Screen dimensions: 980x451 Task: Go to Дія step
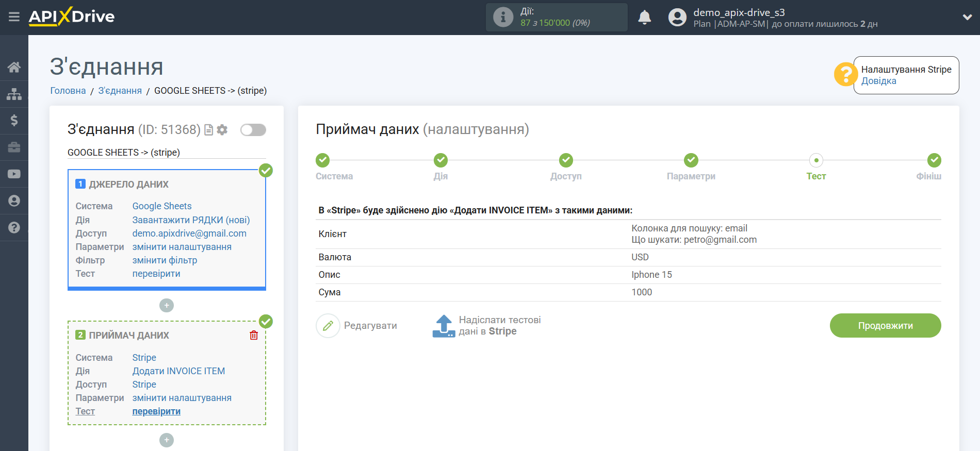point(440,160)
